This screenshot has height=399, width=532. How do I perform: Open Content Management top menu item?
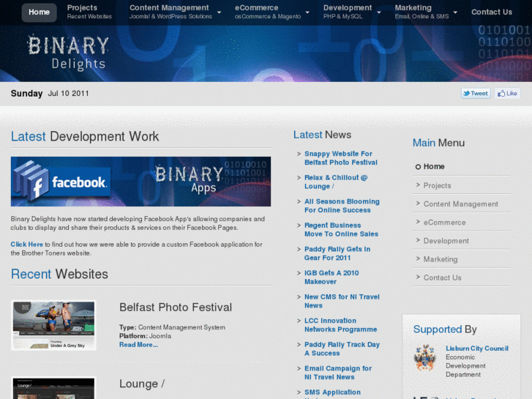point(171,12)
